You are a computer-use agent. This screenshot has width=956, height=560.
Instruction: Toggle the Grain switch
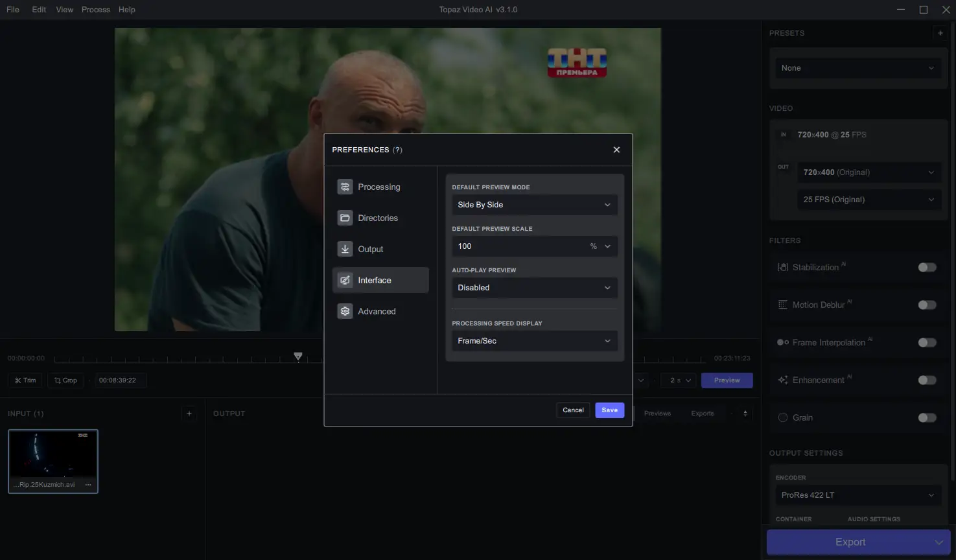point(927,417)
